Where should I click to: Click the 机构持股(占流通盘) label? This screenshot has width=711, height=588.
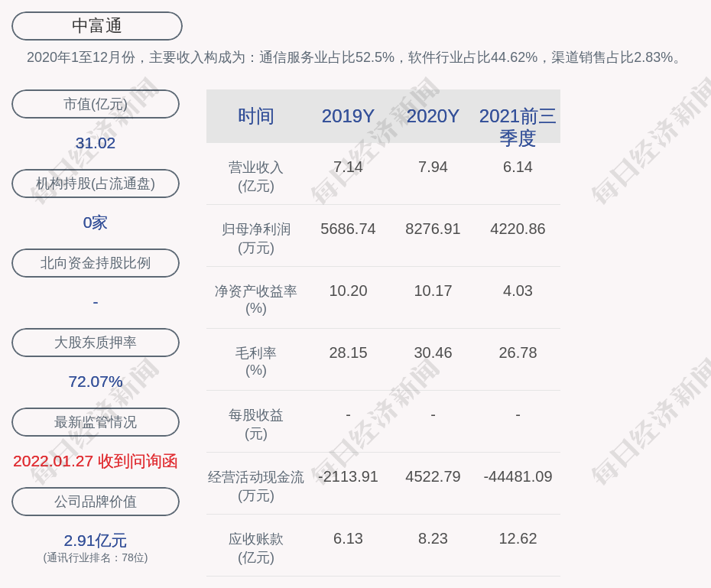click(96, 184)
